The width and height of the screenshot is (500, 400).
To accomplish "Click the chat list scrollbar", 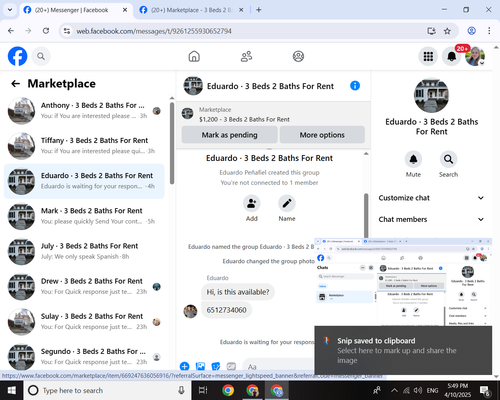I will (172, 143).
